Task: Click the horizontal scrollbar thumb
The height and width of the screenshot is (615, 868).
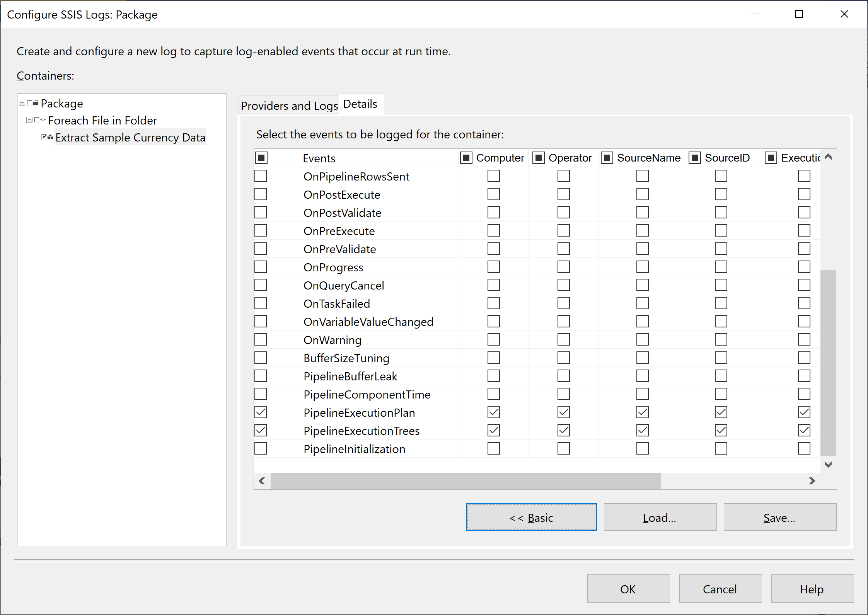Action: tap(466, 481)
